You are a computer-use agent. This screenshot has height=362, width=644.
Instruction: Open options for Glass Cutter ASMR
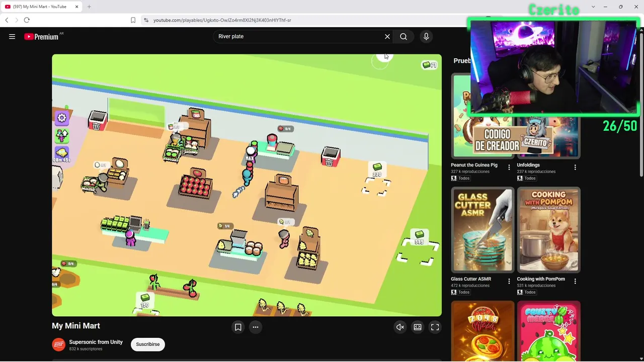[509, 282]
